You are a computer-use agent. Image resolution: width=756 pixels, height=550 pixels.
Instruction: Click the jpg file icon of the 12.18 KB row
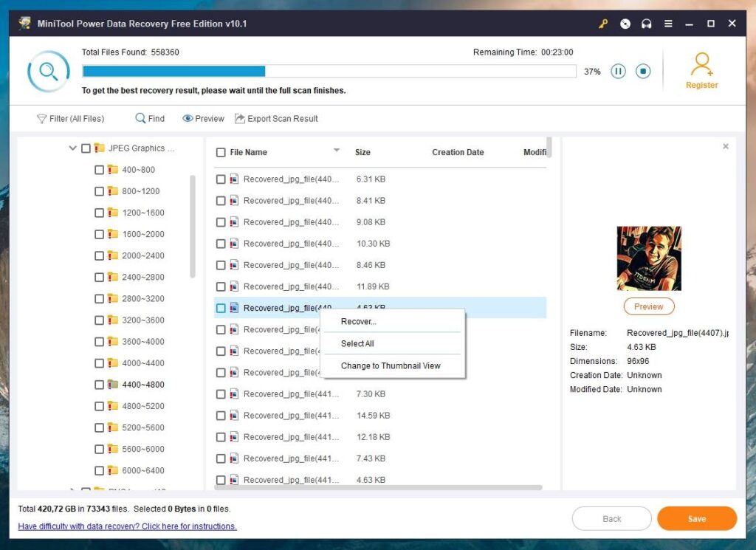tap(234, 437)
